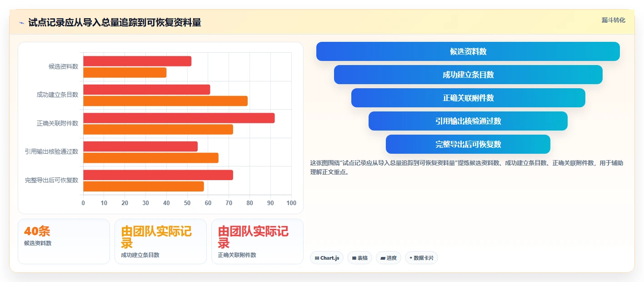Click the red bar for 引用输出核验通过数
Image resolution: width=644 pixels, height=282 pixels.
pyautogui.click(x=140, y=146)
